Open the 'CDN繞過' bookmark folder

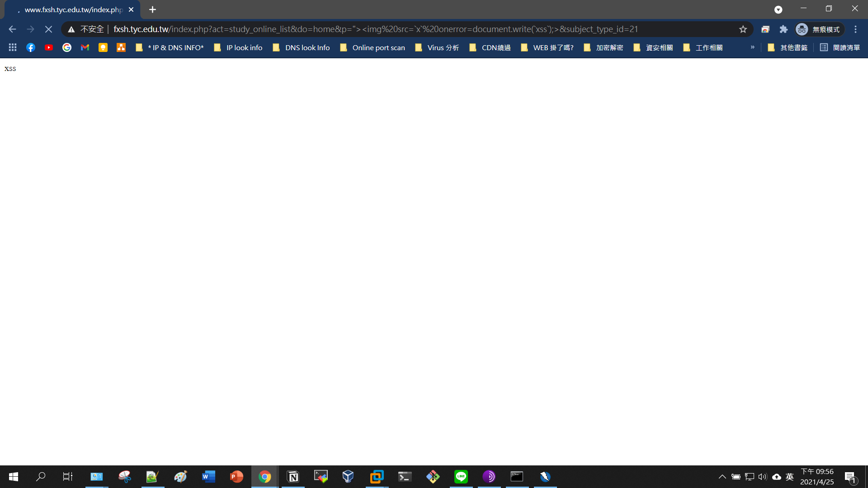point(491,47)
